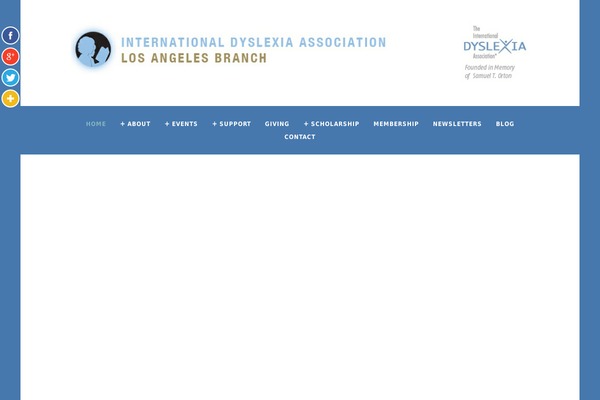This screenshot has width=600, height=400.
Task: Share the page on Facebook
Action: (x=10, y=36)
